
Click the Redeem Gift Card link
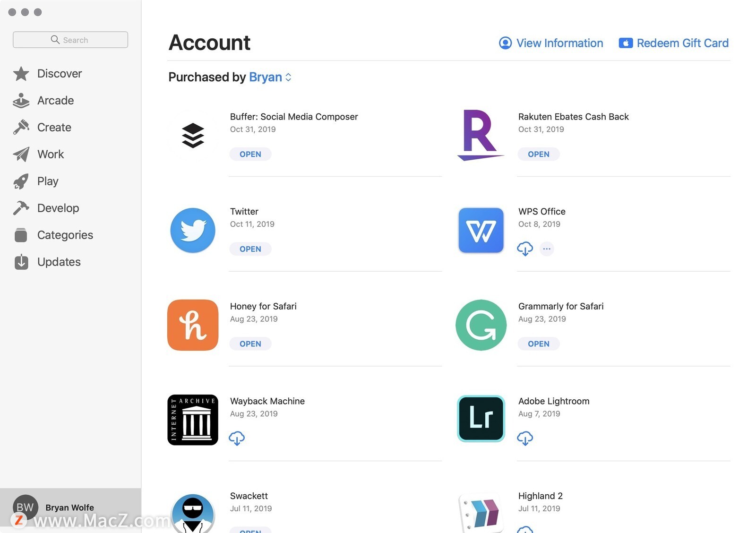pyautogui.click(x=683, y=43)
